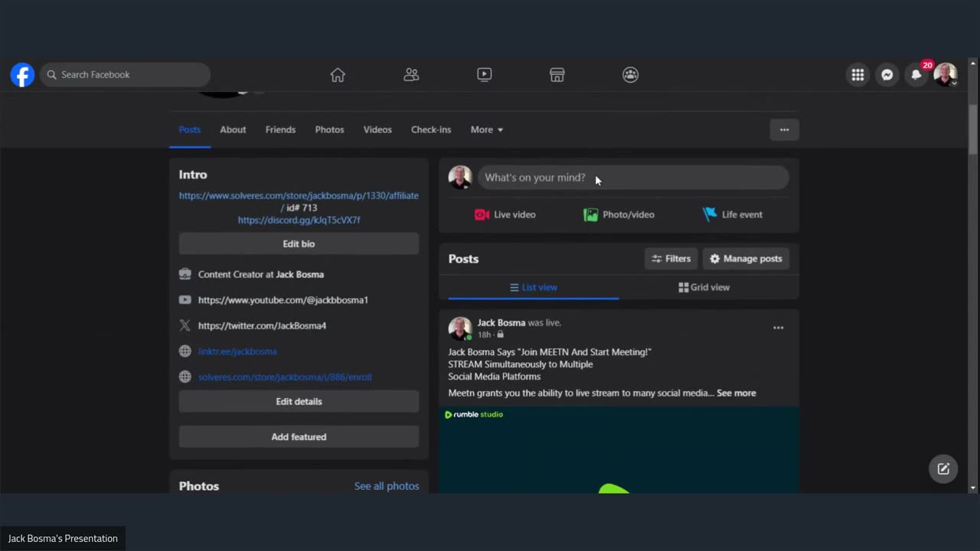Click the Facebook logo
Viewport: 980px width, 551px height.
22,75
